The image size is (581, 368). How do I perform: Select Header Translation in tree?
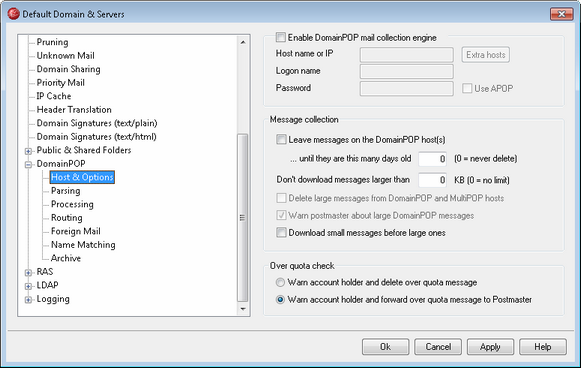pyautogui.click(x=74, y=110)
